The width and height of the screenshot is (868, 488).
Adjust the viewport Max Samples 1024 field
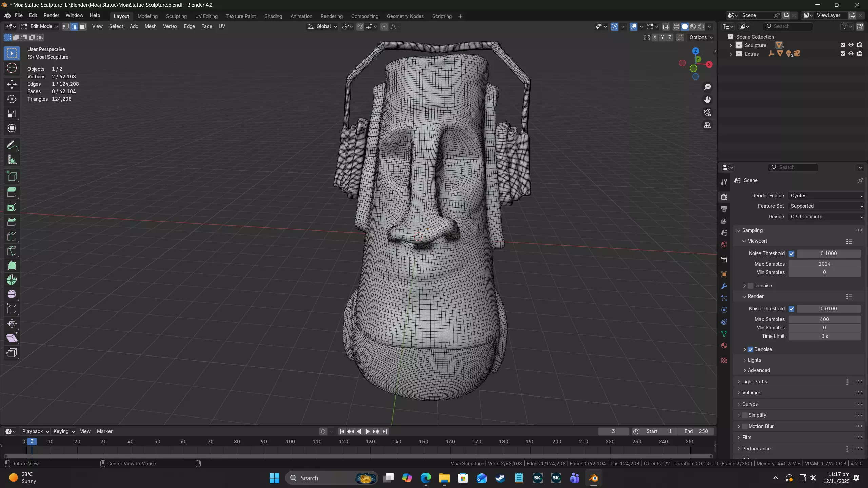(x=825, y=264)
